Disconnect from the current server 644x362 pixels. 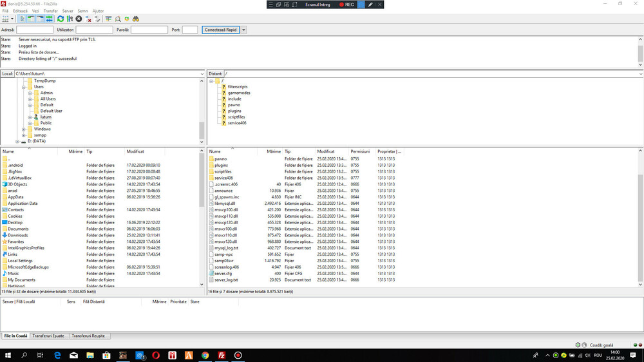(x=88, y=19)
